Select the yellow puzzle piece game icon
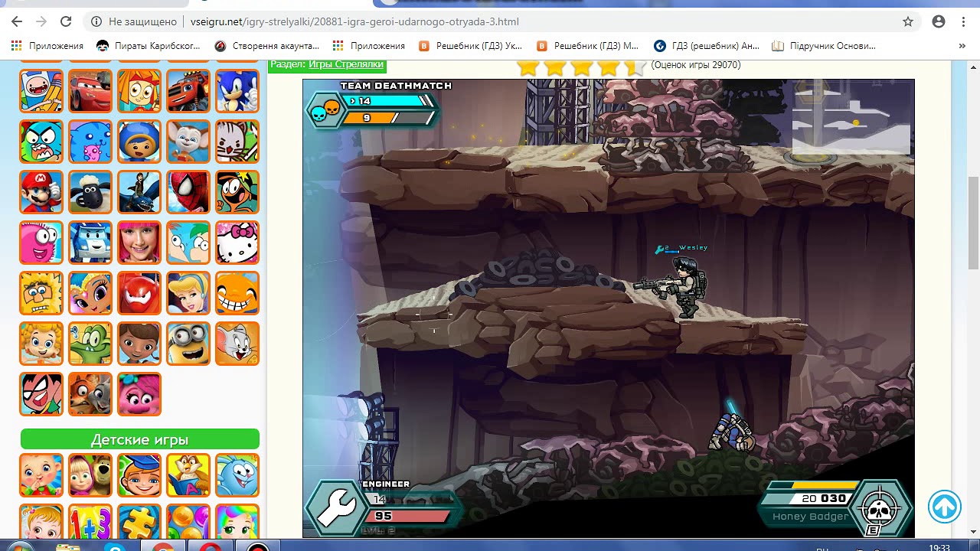980x551 pixels. point(139,522)
